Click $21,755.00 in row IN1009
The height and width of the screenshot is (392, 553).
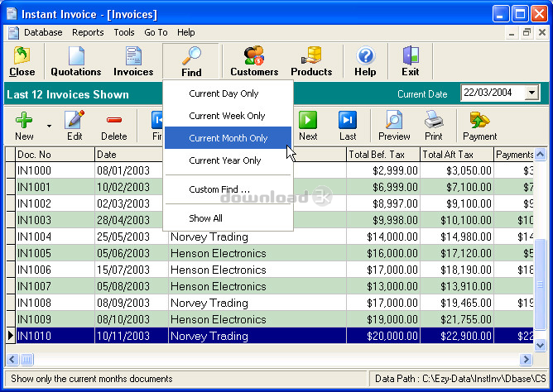click(x=466, y=319)
